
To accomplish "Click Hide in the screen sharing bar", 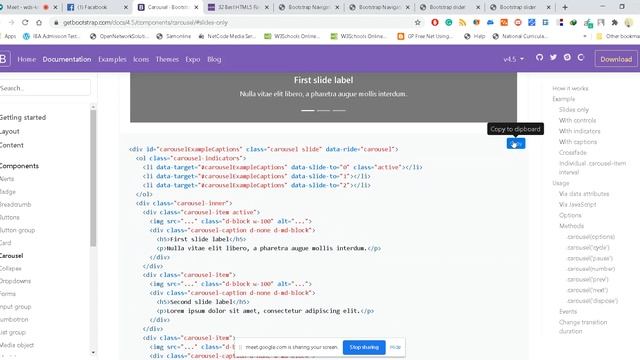I will [x=395, y=347].
